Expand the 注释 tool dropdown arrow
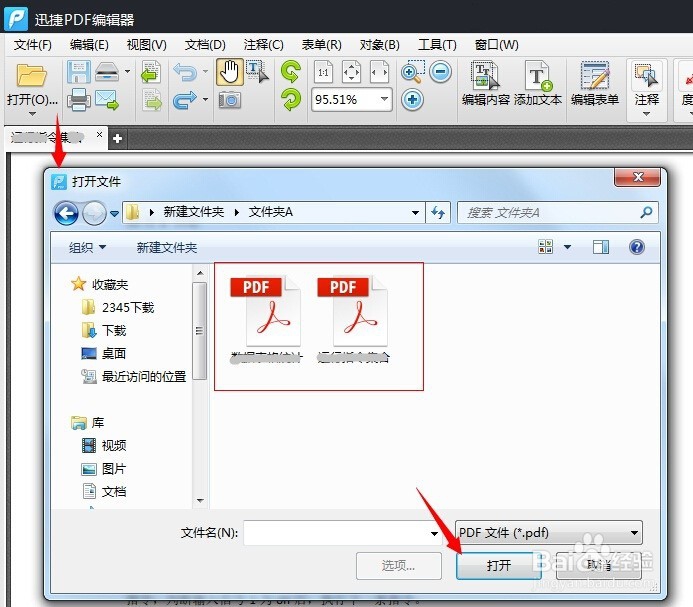The image size is (693, 607). 647,114
